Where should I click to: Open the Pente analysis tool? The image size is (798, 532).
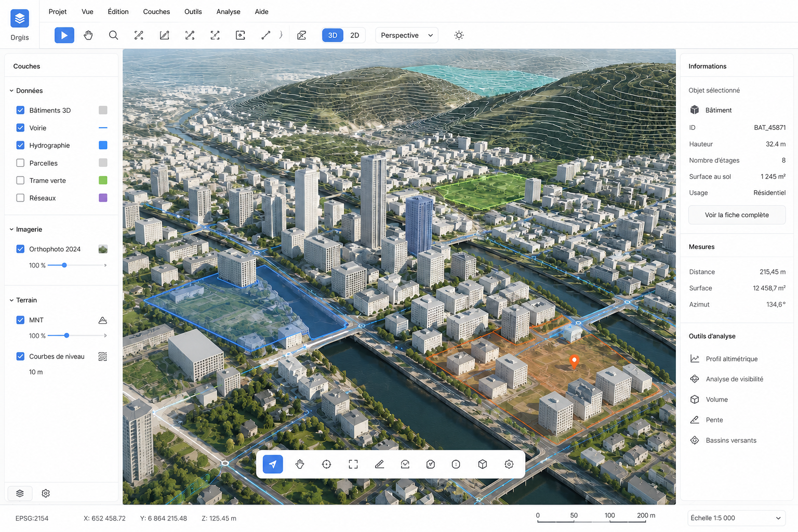tap(714, 420)
